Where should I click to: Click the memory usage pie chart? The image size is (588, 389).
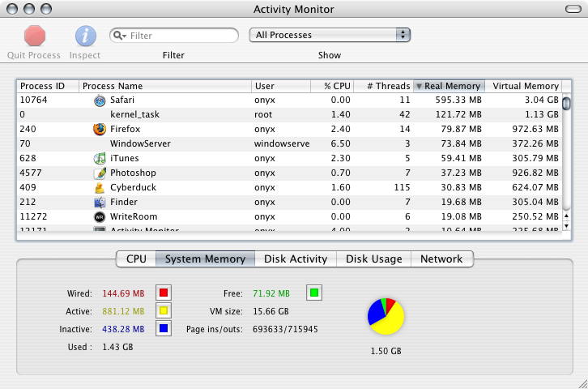point(386,317)
